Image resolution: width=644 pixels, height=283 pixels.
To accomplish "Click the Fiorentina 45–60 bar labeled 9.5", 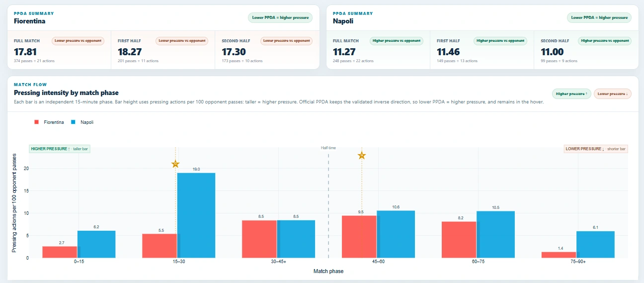I will pos(359,237).
